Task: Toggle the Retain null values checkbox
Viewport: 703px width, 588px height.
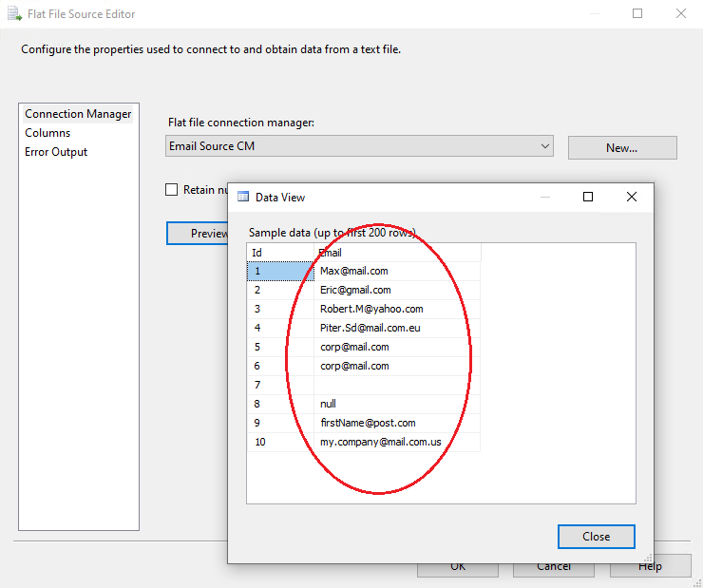Action: [x=172, y=189]
